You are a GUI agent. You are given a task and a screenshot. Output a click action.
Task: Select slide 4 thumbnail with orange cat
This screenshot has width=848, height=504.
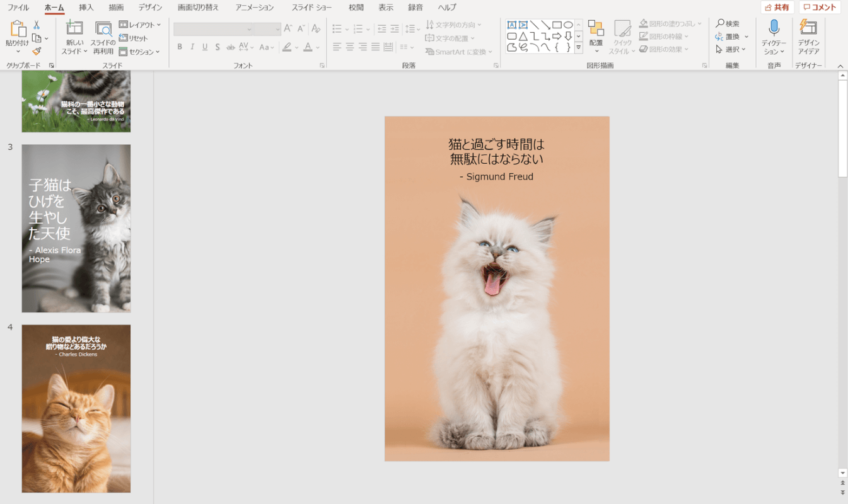[76, 408]
